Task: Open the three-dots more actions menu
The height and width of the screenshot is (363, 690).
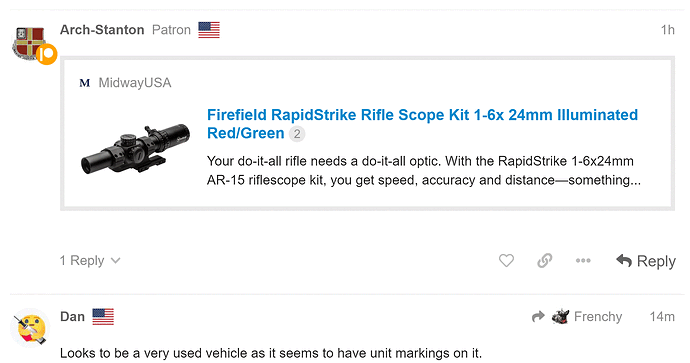Action: pyautogui.click(x=583, y=260)
